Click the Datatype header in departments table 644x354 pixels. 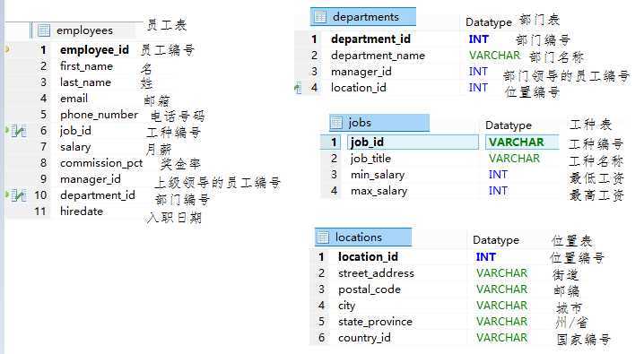pos(489,22)
